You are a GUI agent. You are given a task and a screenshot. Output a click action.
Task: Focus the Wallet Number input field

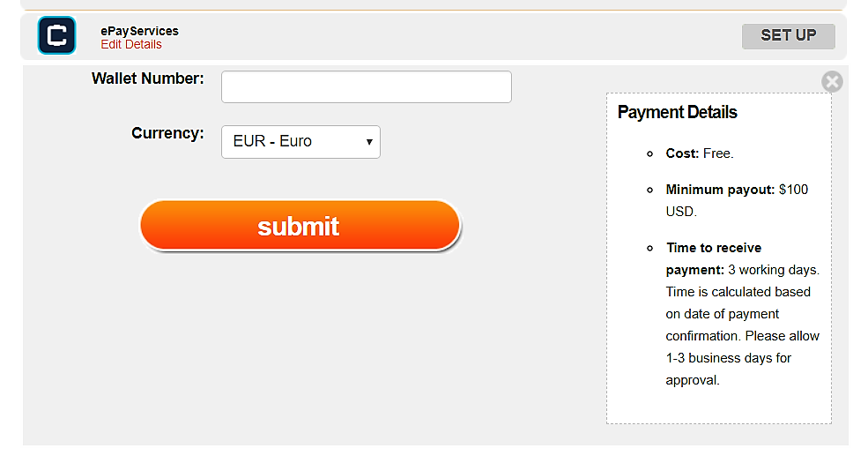(366, 87)
